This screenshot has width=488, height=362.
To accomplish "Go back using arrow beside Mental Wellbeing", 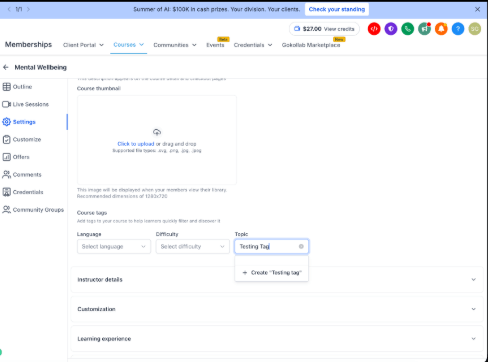I will pyautogui.click(x=6, y=67).
